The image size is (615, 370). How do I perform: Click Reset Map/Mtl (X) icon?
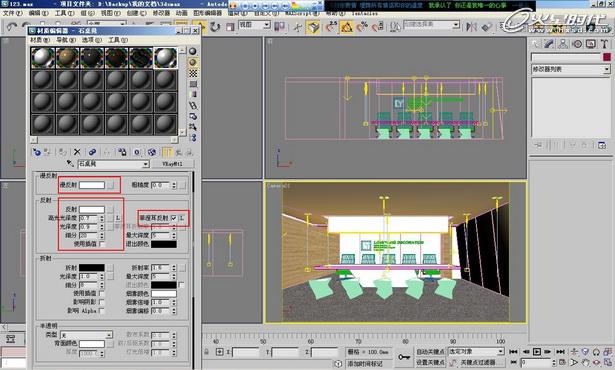click(77, 152)
